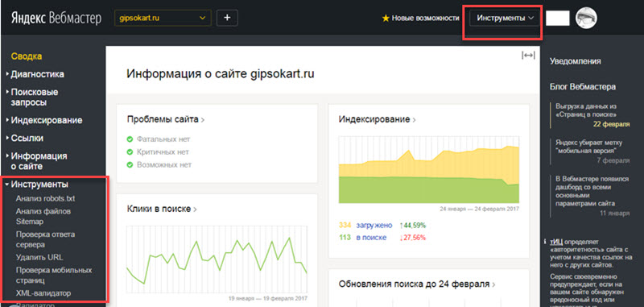Click 334 loaded pages value
Viewport: 644px width, 307px height.
pos(345,226)
